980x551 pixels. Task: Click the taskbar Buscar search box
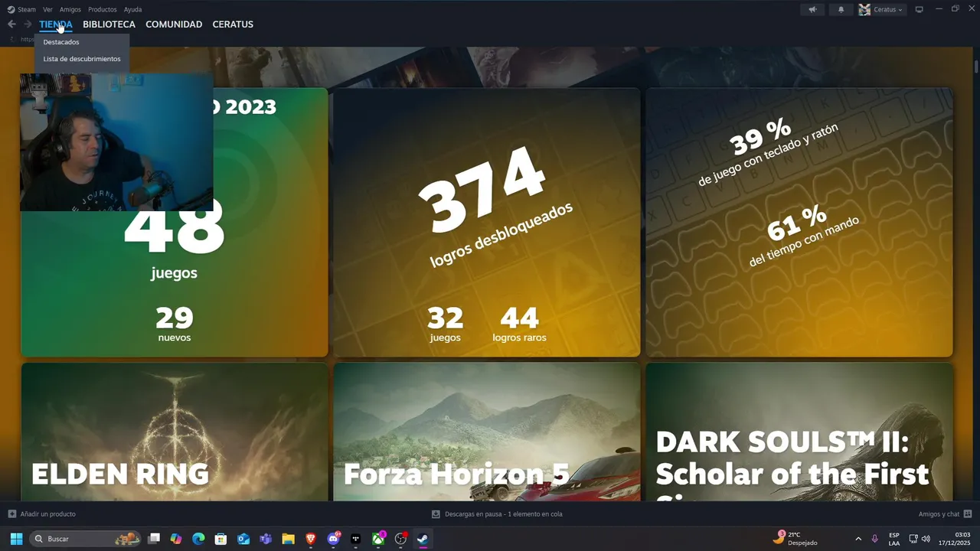pyautogui.click(x=86, y=539)
